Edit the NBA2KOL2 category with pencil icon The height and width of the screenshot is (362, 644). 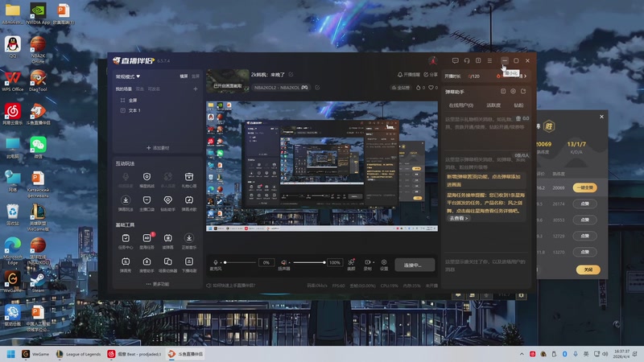coord(317,88)
